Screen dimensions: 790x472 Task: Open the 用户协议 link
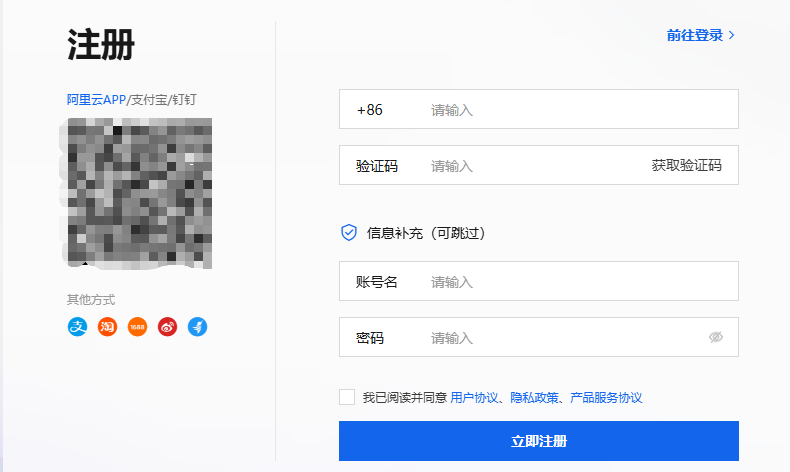475,398
